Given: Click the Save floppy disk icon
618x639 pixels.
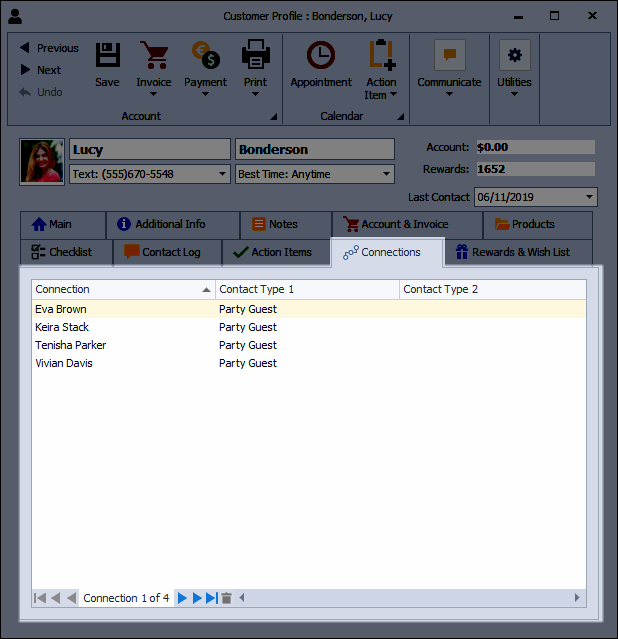Looking at the screenshot, I should pos(108,55).
